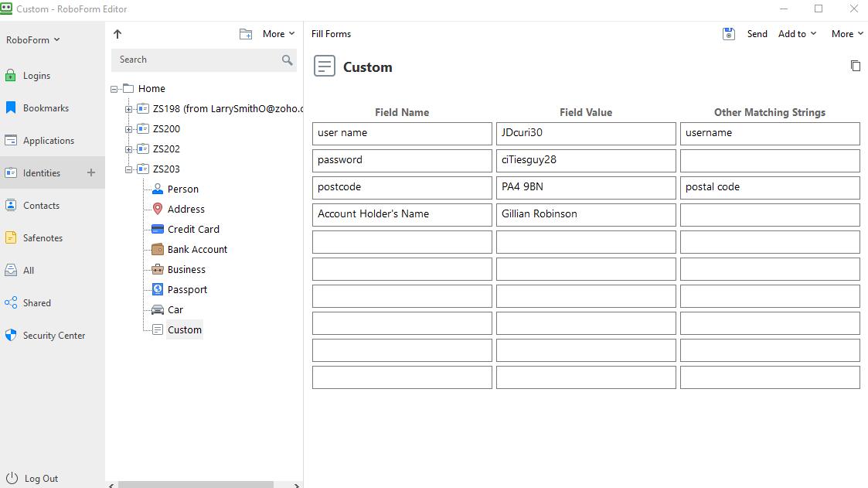Open the Add to dropdown
The image size is (868, 488).
pos(797,34)
